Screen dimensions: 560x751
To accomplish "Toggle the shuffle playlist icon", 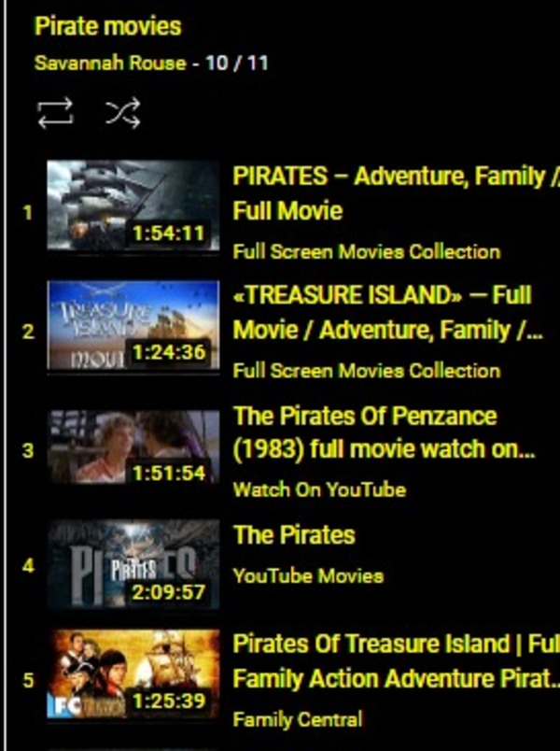I will [x=123, y=114].
